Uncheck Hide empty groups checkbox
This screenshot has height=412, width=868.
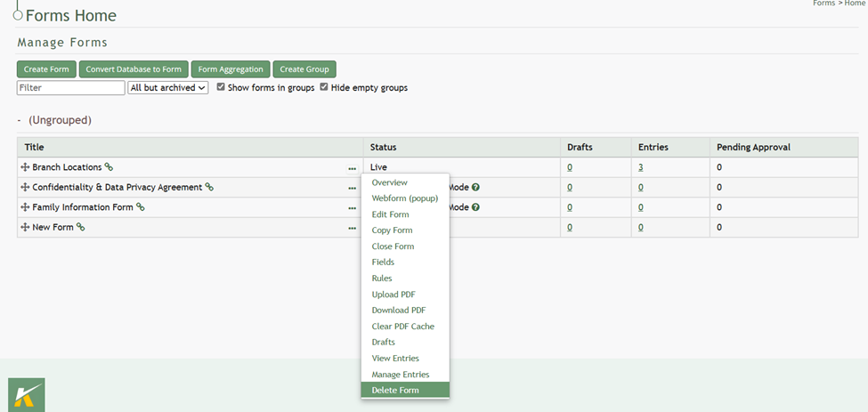[x=324, y=87]
